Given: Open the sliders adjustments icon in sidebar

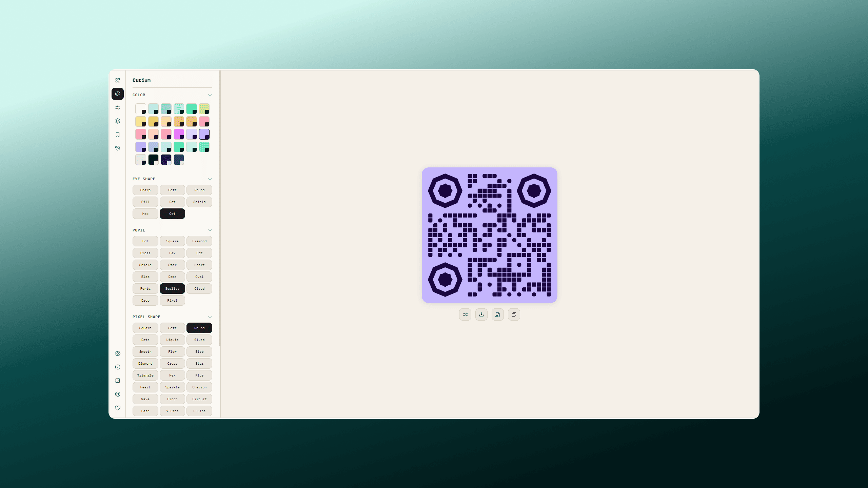Looking at the screenshot, I should point(118,107).
